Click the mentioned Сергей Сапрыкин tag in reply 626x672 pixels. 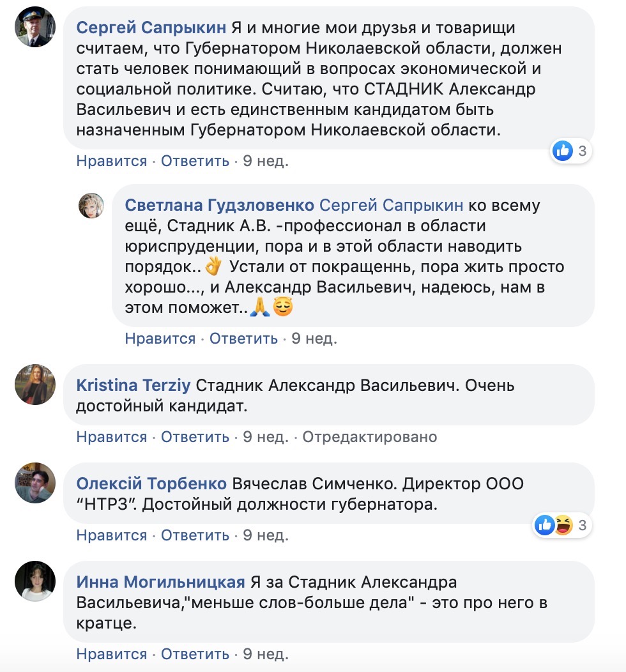pyautogui.click(x=391, y=206)
